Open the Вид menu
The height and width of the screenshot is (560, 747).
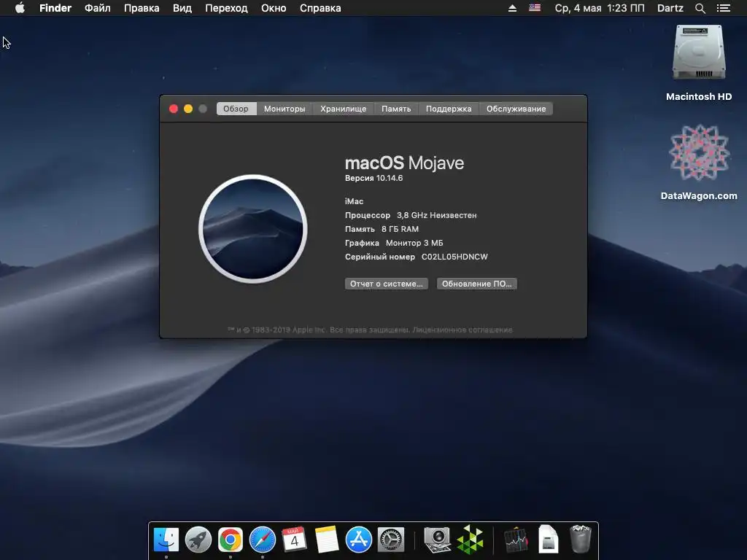click(x=182, y=8)
